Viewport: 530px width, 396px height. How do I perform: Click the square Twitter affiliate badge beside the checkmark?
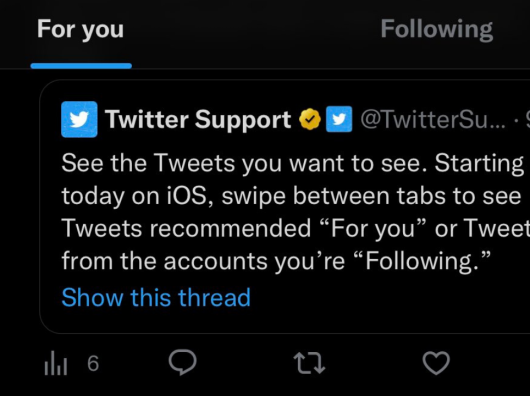click(x=339, y=119)
